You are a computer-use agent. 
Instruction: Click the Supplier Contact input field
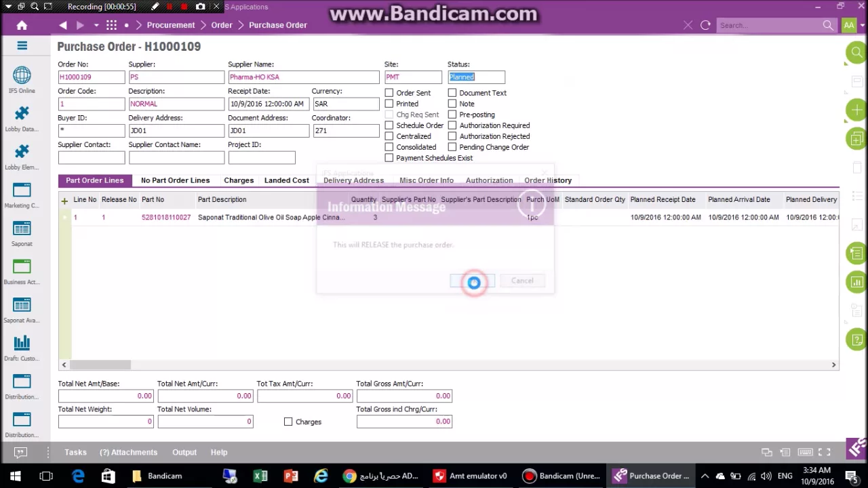coord(92,157)
